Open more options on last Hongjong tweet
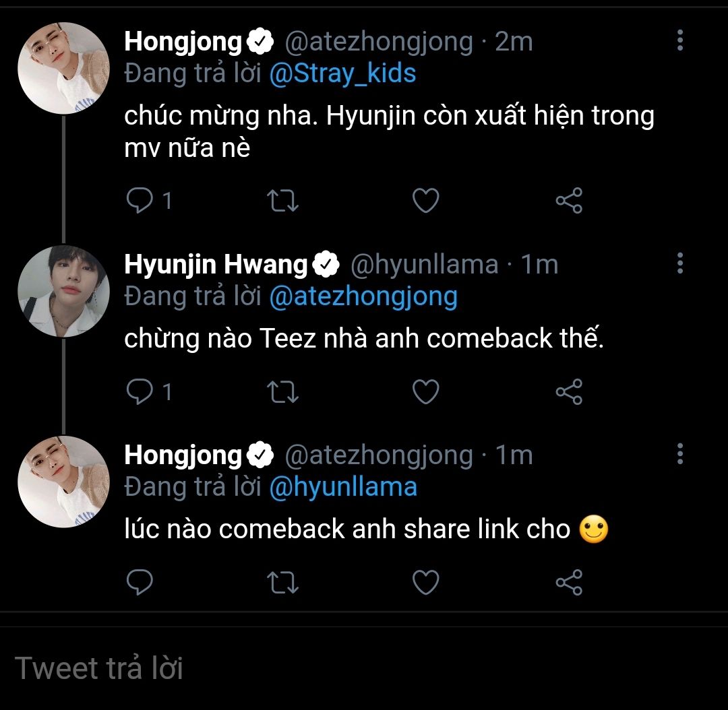 click(x=679, y=455)
